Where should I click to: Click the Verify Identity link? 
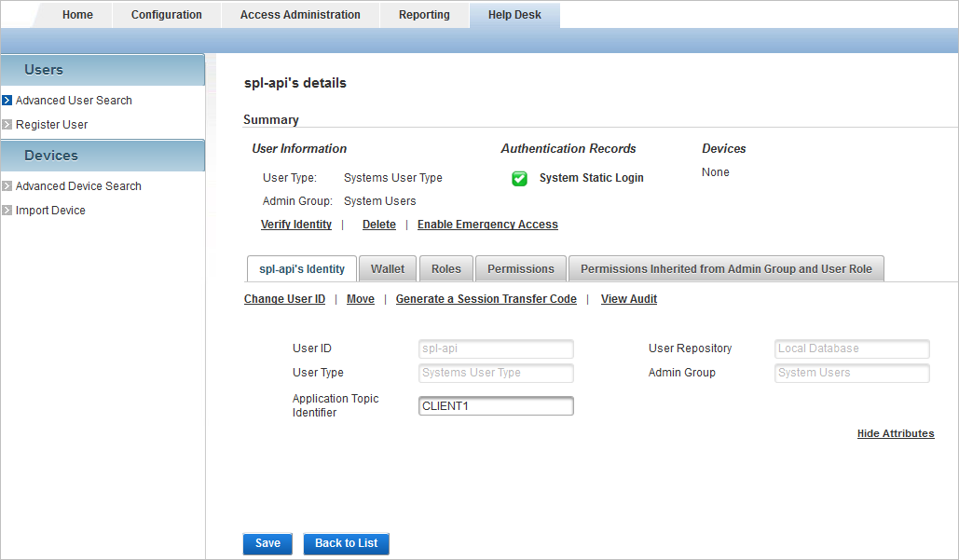(x=296, y=225)
